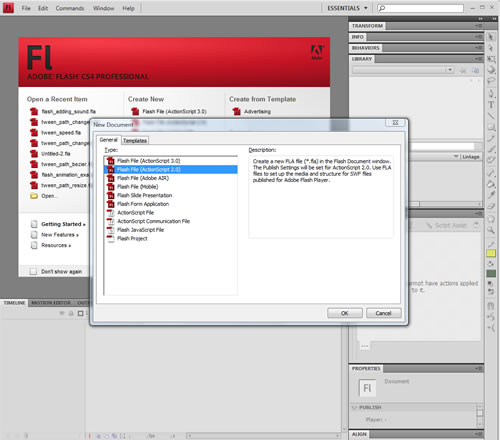Viewport: 500px width, 440px height.
Task: Open New Features link
Action: point(60,235)
